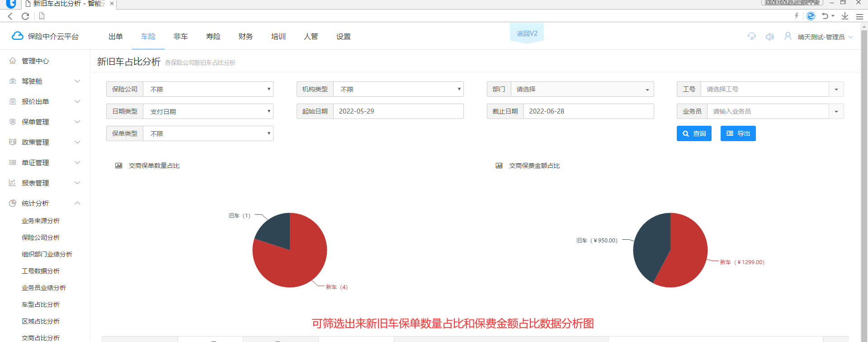Screen dimensions: 868x342
Task: Collapse the 统计分析 sidebar section
Action: pyautogui.click(x=77, y=203)
